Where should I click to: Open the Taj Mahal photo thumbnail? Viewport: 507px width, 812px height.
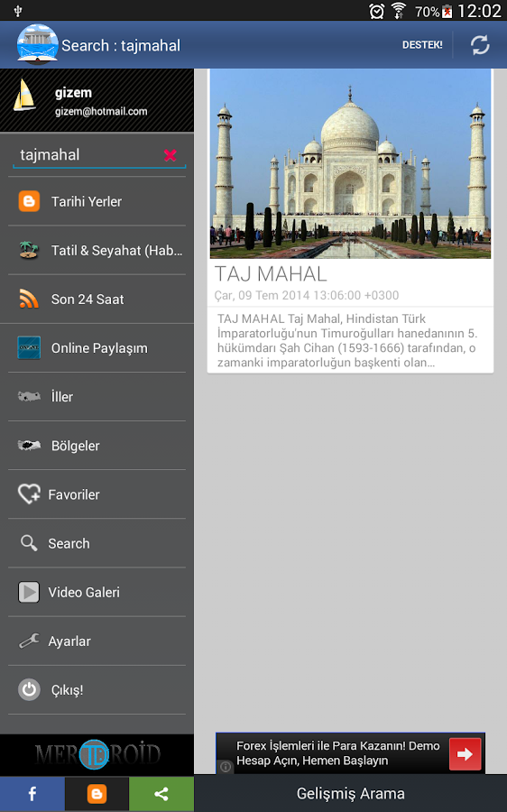coord(350,163)
